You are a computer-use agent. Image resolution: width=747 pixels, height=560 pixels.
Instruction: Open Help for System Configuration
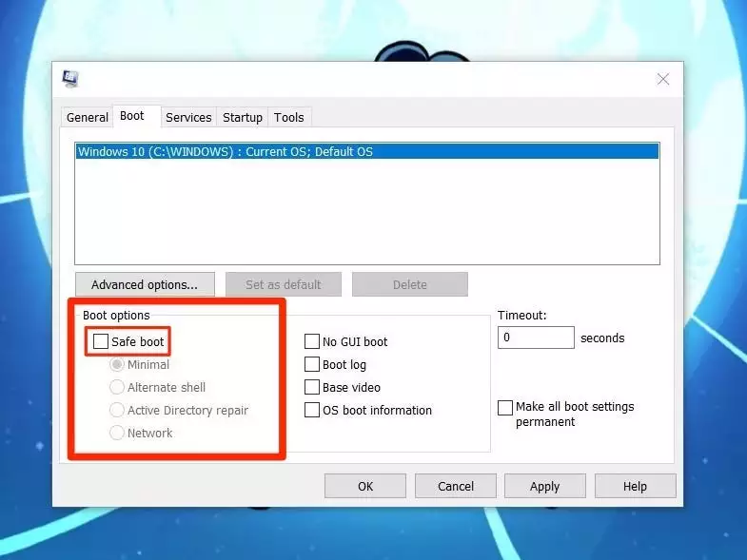[x=635, y=486]
